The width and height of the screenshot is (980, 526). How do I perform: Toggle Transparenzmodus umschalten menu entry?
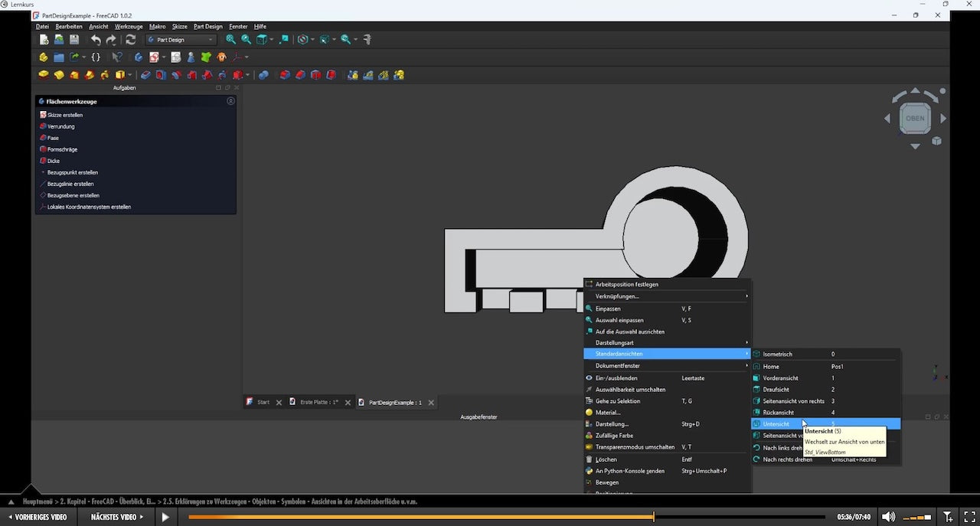click(x=635, y=447)
